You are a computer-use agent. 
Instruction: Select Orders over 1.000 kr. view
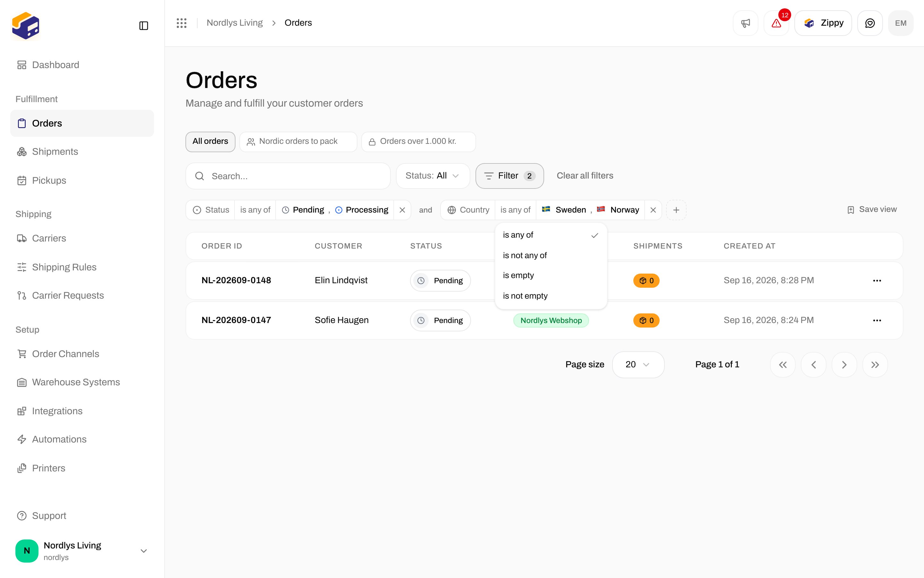click(418, 142)
